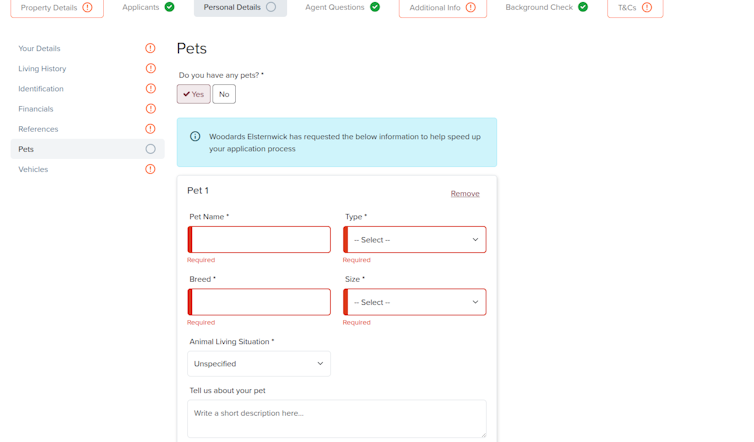Click the Pet Name input field
Viewport: 754px width, 442px height.
(x=260, y=240)
